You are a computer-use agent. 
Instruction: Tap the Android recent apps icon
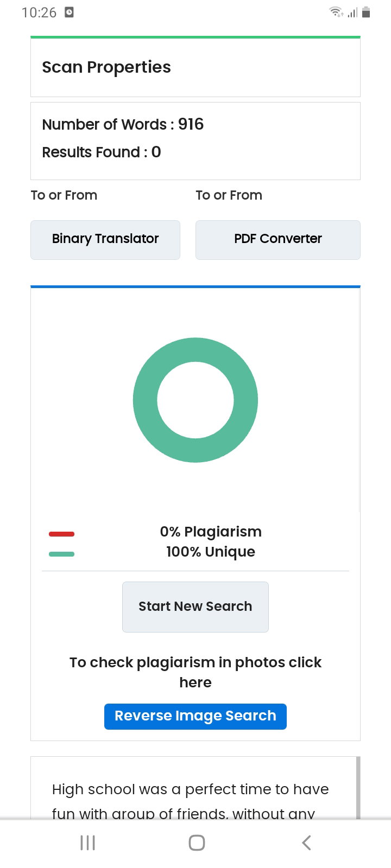click(x=87, y=843)
